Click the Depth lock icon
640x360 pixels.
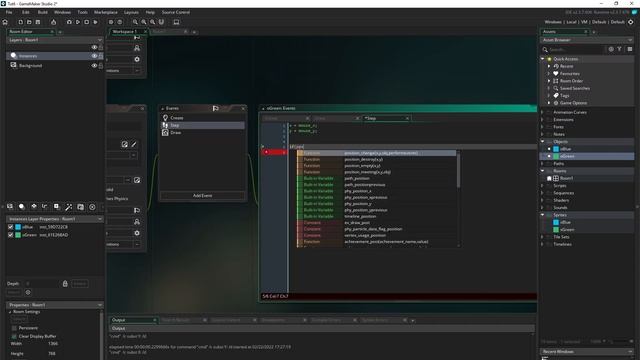point(65,283)
